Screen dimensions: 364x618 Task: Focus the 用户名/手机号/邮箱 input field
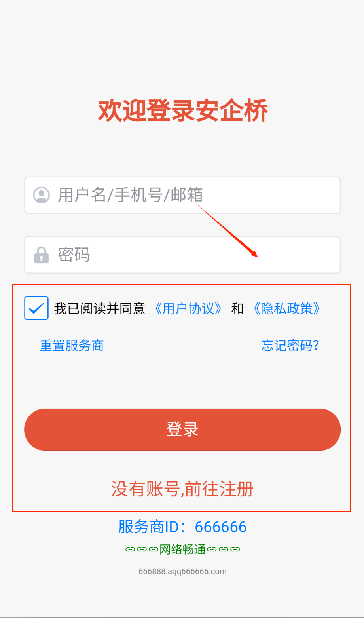[x=182, y=195]
